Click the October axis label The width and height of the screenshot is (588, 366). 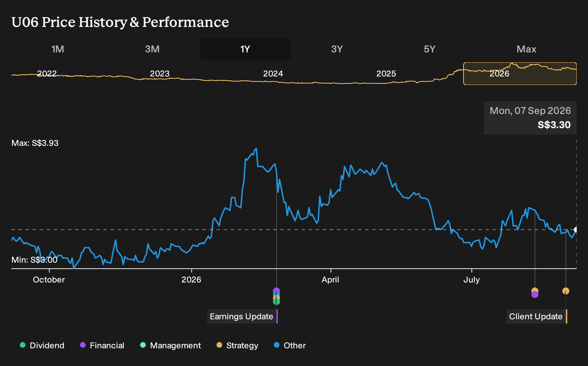pos(49,280)
